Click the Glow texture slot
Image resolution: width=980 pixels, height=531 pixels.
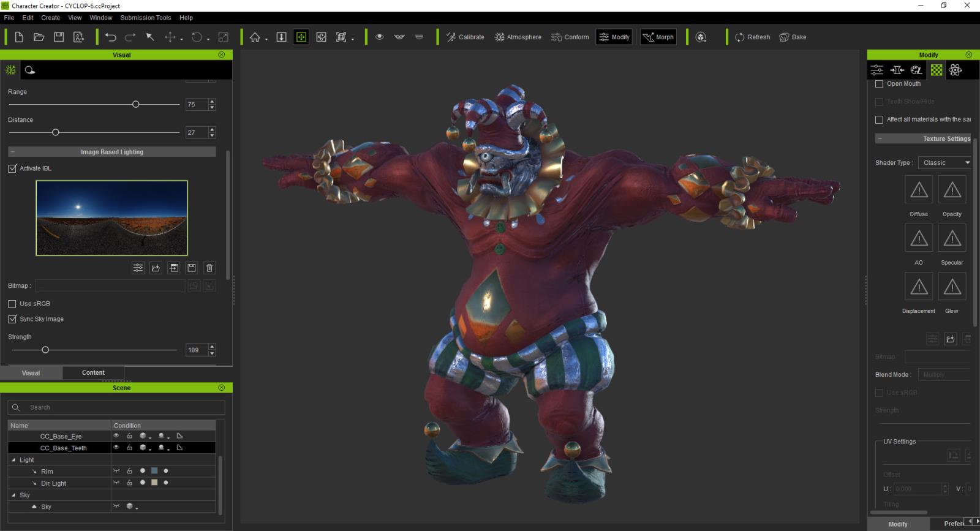click(x=952, y=286)
